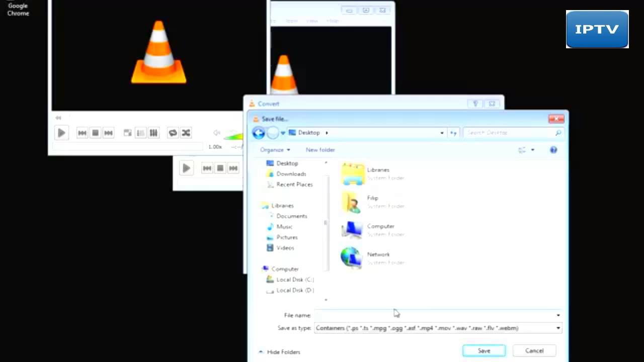Select Videos in the navigation pane
The width and height of the screenshot is (644, 362).
point(285,248)
